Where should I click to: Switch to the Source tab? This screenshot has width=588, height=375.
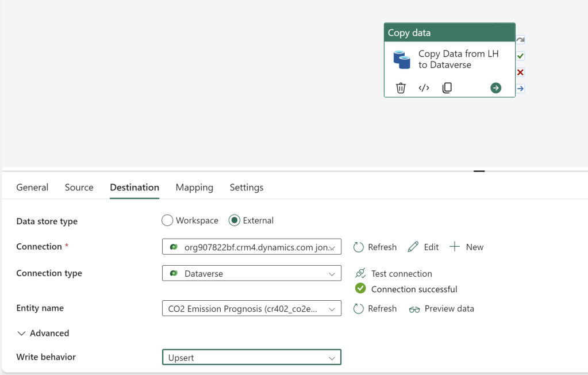[x=79, y=187]
